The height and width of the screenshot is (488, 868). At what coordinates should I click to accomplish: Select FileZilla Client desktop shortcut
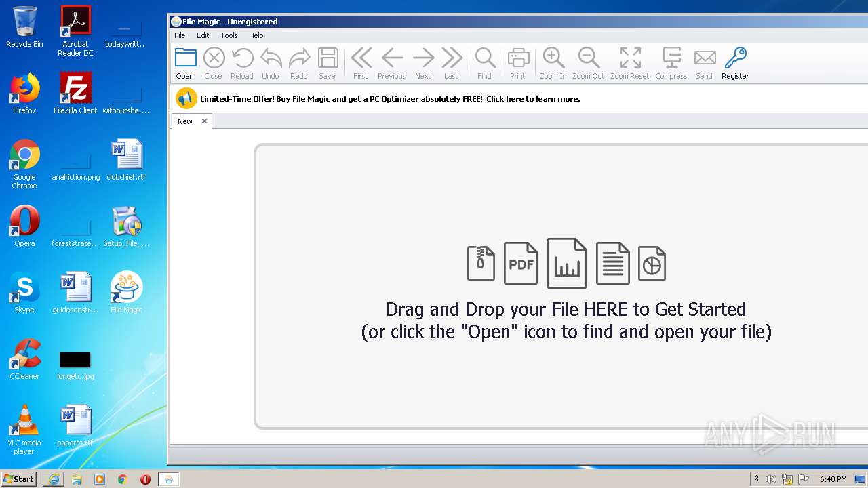point(75,94)
